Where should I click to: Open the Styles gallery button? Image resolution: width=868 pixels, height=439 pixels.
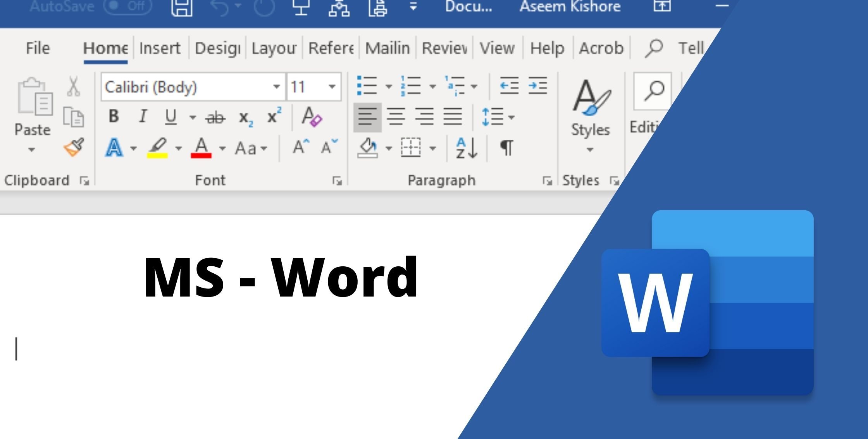click(590, 116)
